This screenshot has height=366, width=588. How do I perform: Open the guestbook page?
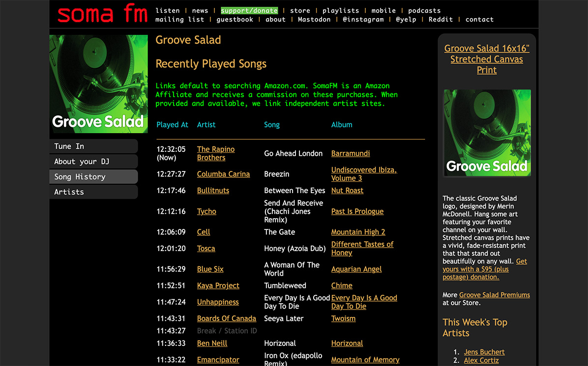[x=235, y=20]
